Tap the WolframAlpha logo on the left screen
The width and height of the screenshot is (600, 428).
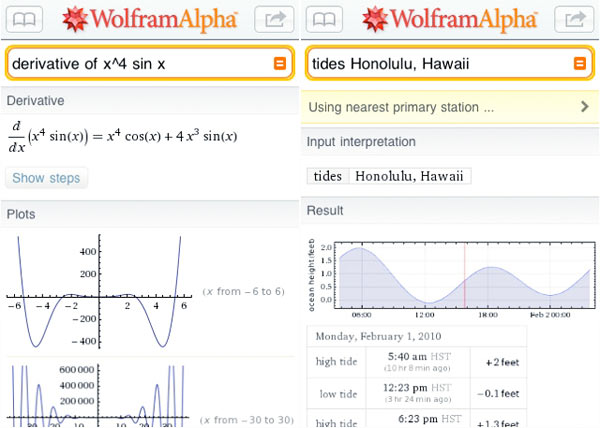pos(149,19)
